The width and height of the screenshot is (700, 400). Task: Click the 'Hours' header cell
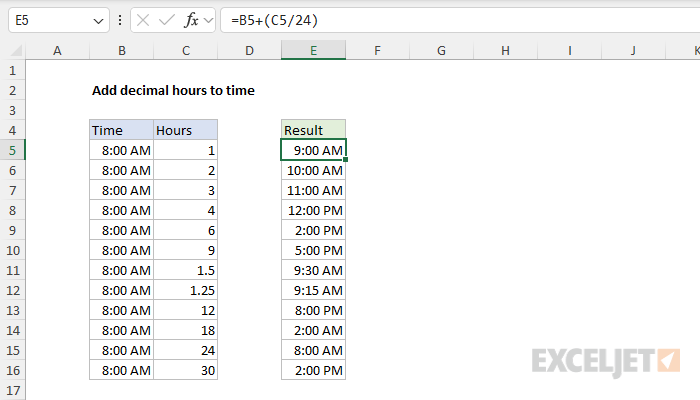click(186, 130)
